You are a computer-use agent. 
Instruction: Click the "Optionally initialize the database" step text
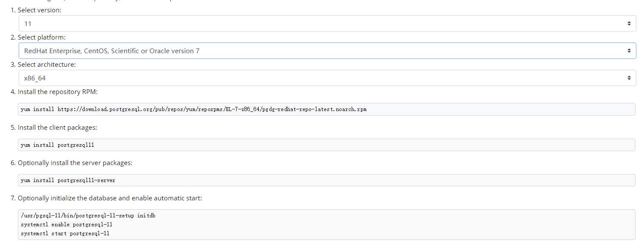click(110, 198)
